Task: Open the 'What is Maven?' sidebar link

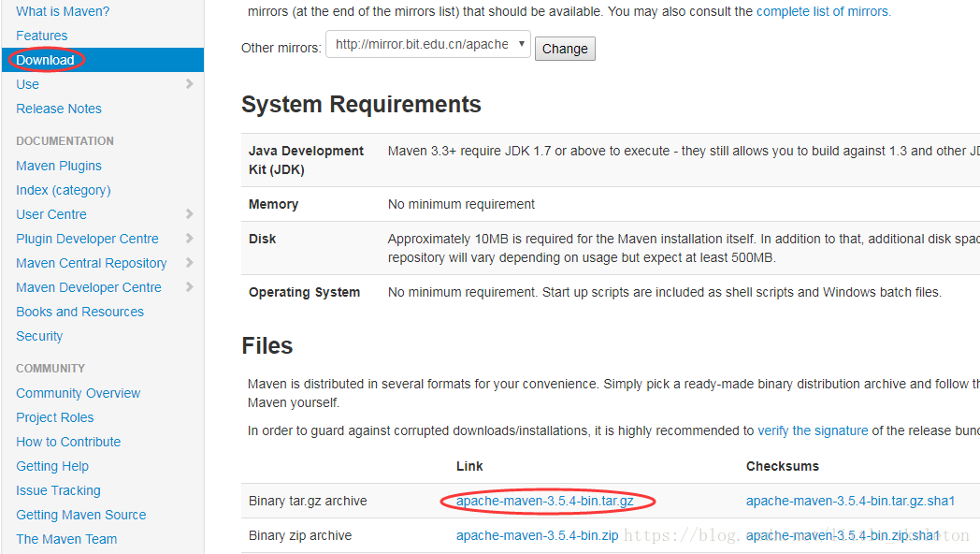Action: [x=63, y=11]
